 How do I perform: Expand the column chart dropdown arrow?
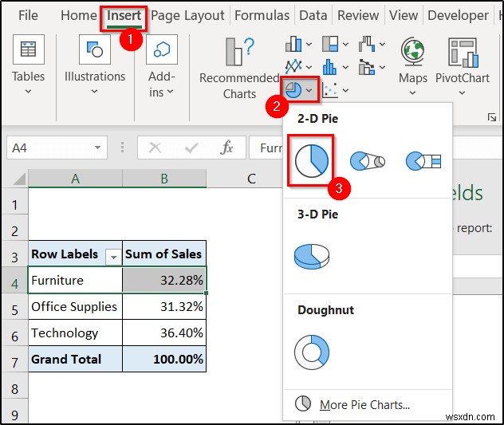[x=309, y=44]
